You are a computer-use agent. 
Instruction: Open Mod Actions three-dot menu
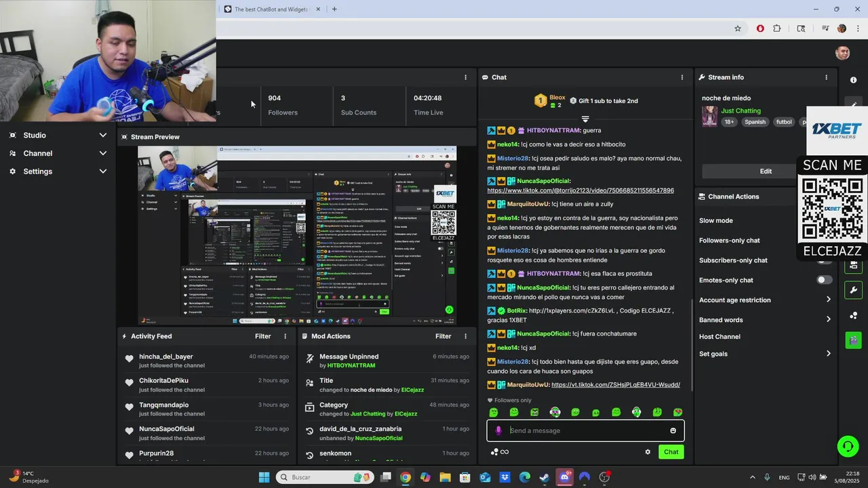pyautogui.click(x=465, y=336)
